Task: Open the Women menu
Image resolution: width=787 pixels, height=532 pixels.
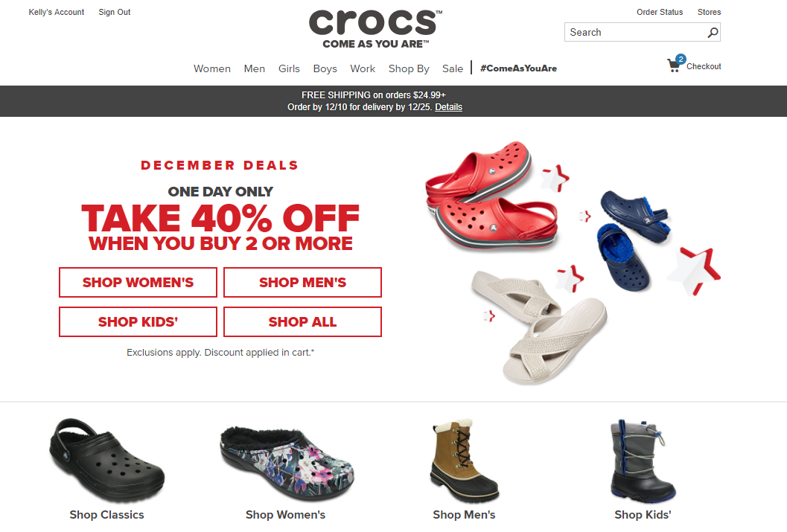Action: tap(211, 68)
